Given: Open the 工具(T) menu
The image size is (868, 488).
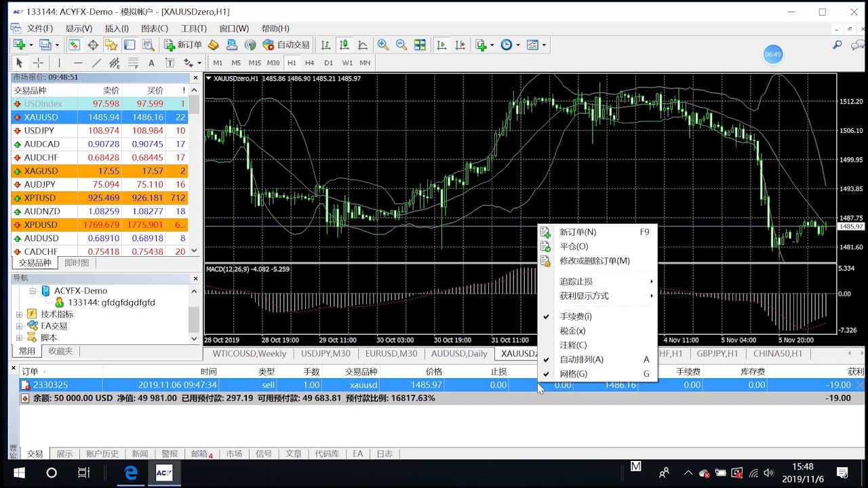Looking at the screenshot, I should (x=194, y=28).
